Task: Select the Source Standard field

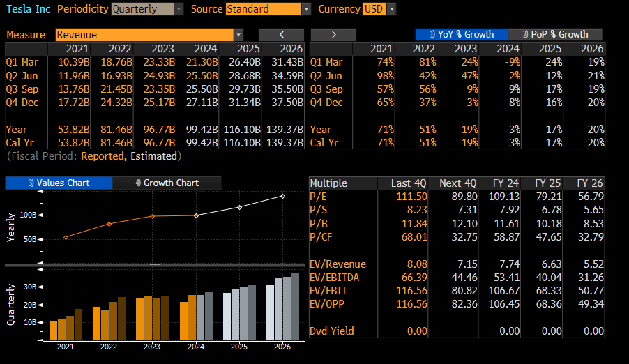Action: pos(264,9)
